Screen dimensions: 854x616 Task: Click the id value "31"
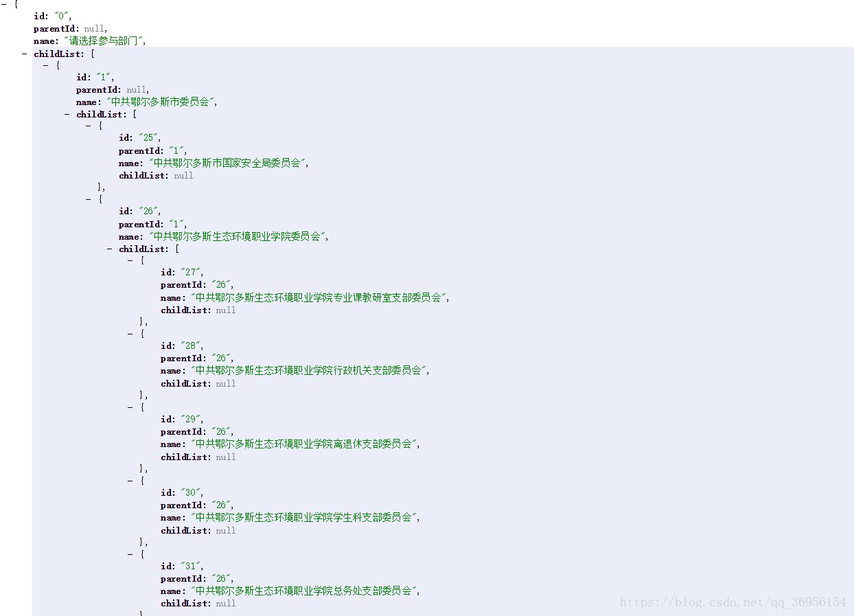(192, 567)
